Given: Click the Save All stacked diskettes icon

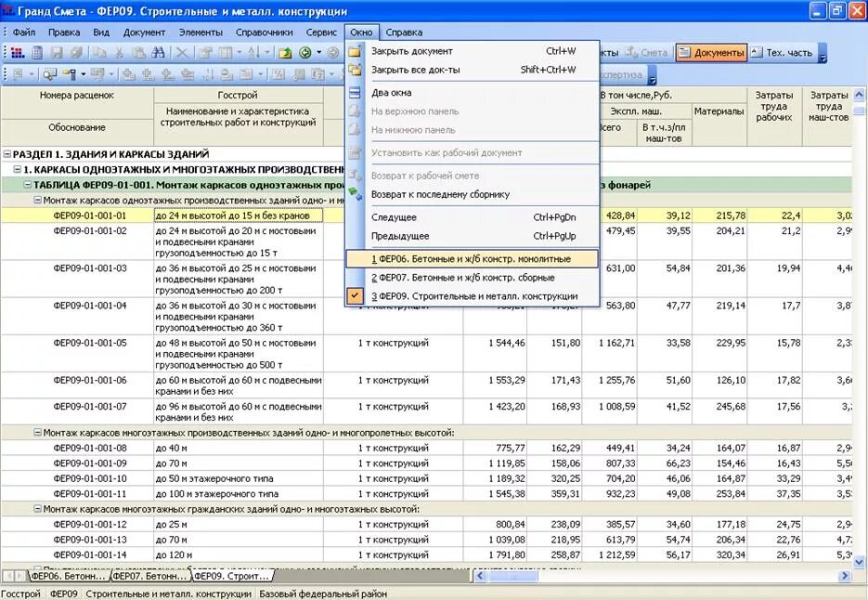Looking at the screenshot, I should [x=76, y=53].
